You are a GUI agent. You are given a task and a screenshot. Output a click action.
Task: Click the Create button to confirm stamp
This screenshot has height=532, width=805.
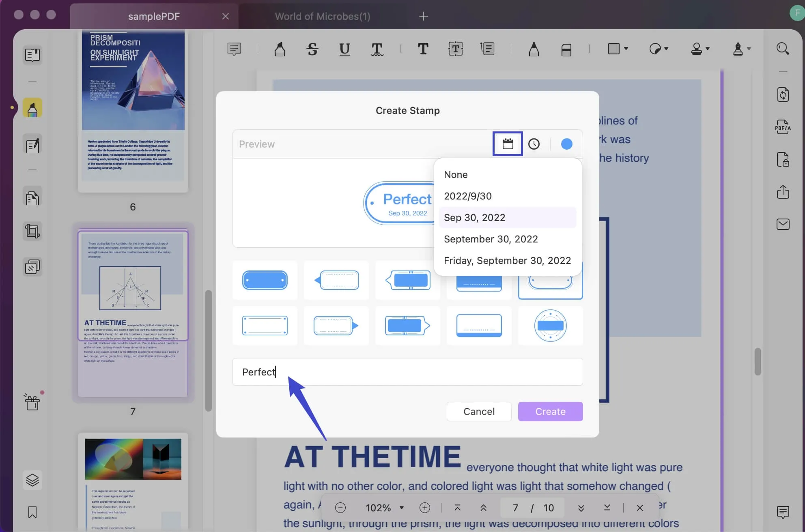(550, 412)
